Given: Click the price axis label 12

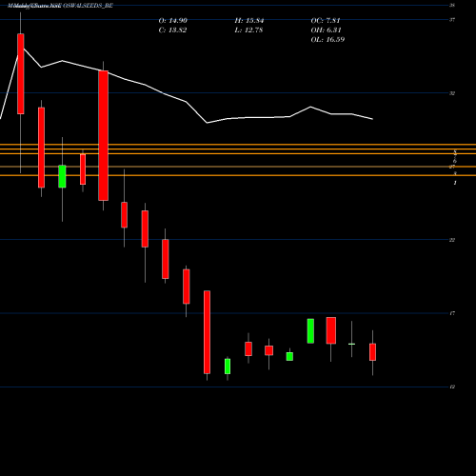Looking at the screenshot, I should [452, 387].
